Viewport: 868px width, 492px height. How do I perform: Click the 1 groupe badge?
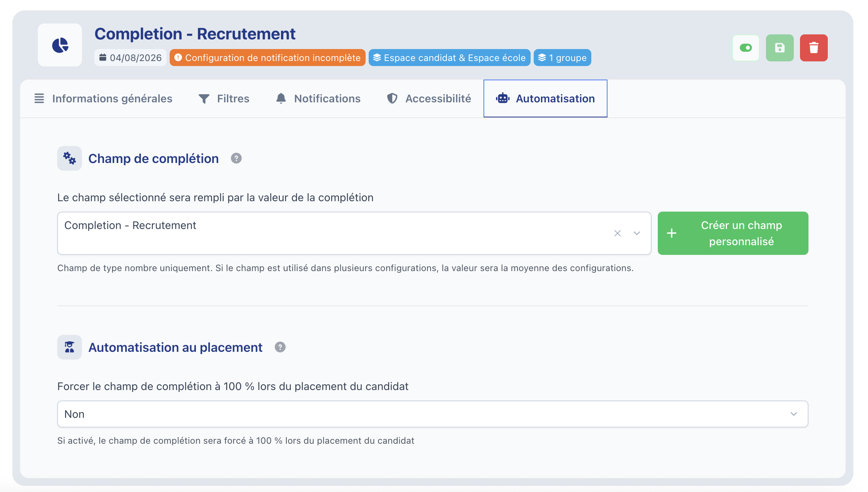[x=562, y=58]
